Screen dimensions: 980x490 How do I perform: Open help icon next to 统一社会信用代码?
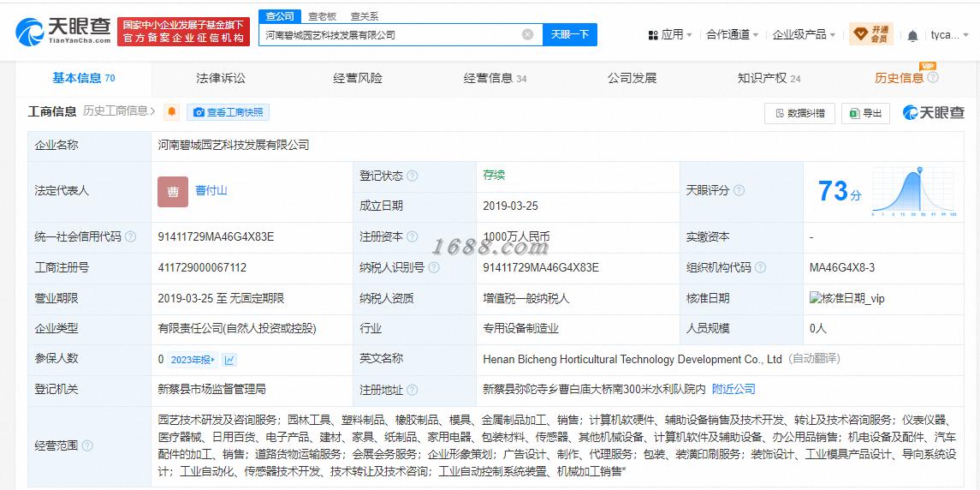click(x=130, y=237)
